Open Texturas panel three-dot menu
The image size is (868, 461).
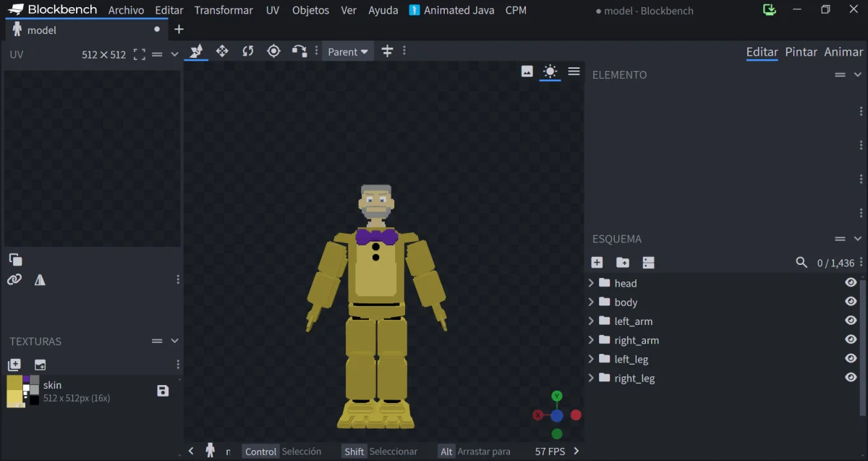click(178, 365)
